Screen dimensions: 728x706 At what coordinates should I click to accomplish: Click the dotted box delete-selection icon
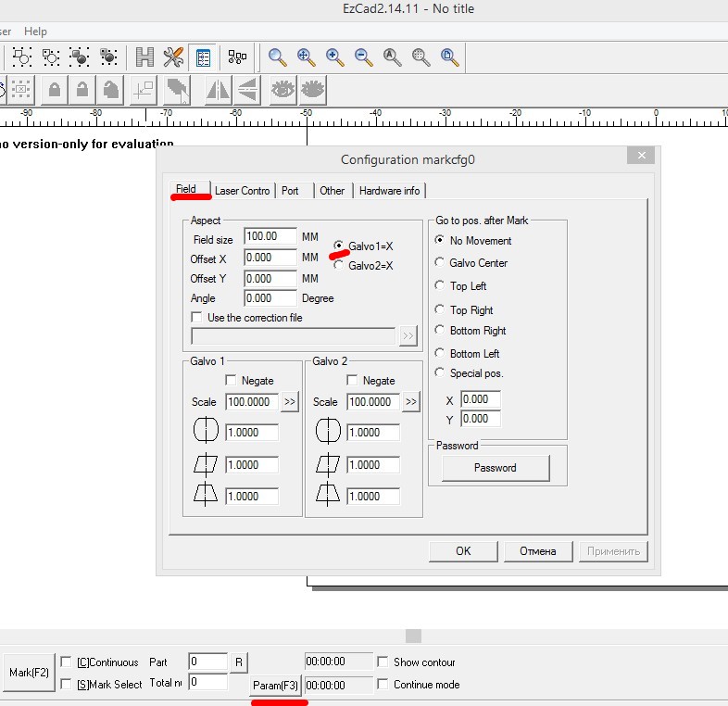tap(21, 90)
